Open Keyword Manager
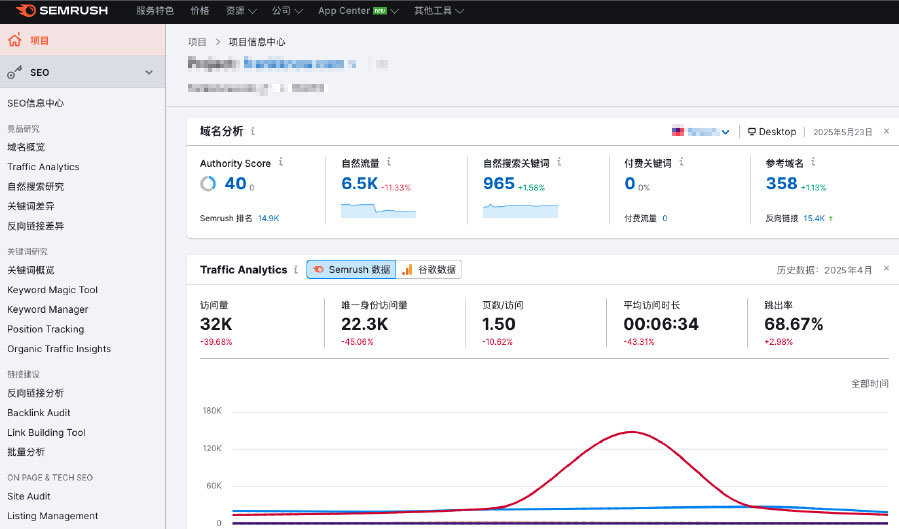The width and height of the screenshot is (899, 529). [x=48, y=309]
